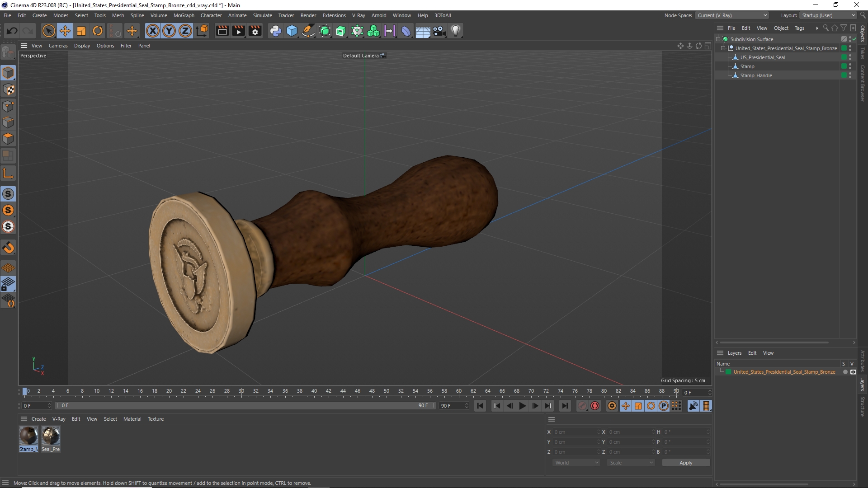The image size is (868, 488).
Task: Open the viewport Cameras menu
Action: coord(58,46)
